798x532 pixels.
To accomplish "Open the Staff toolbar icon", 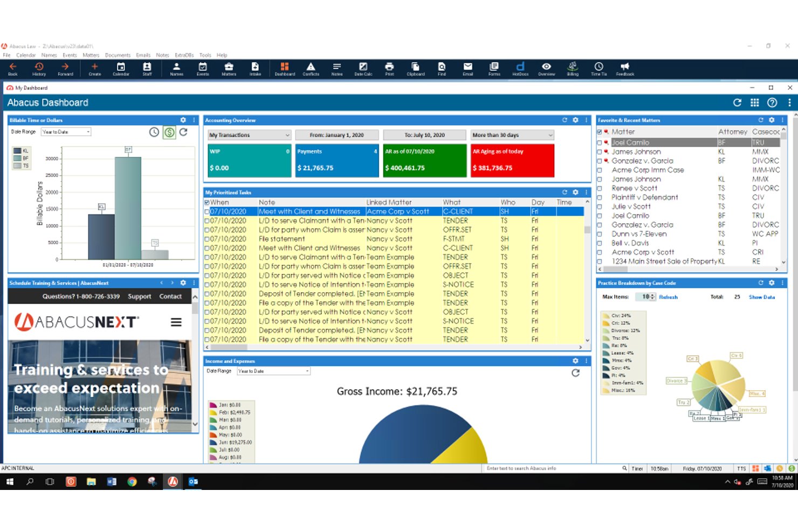I will (147, 69).
